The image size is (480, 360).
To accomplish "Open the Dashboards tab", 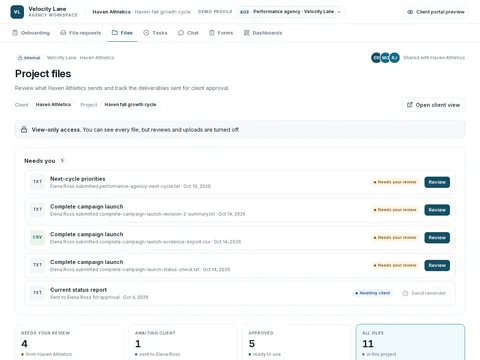I will pyautogui.click(x=263, y=33).
